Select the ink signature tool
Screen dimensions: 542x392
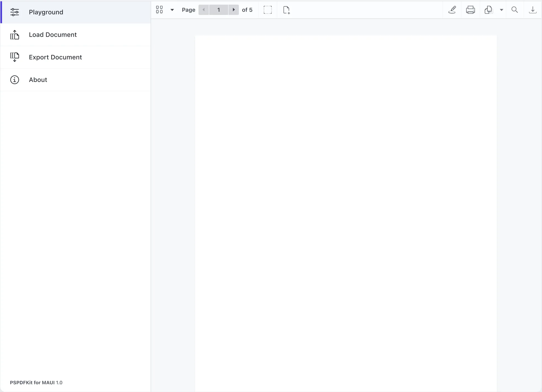click(x=452, y=10)
